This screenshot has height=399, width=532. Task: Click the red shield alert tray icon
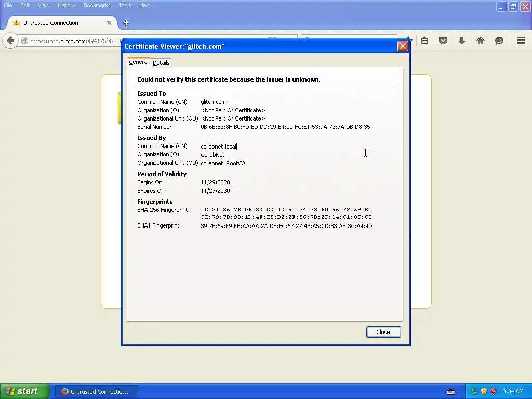pos(494,391)
